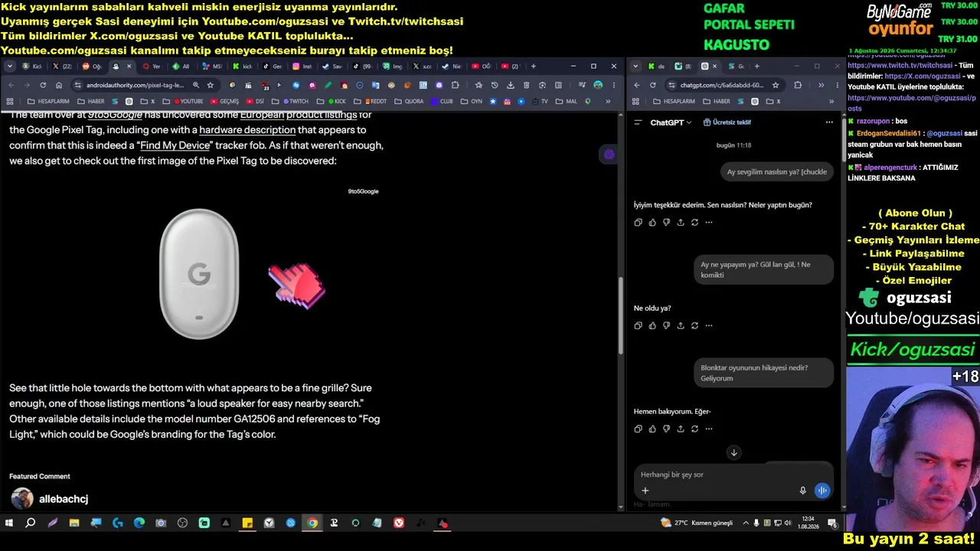Go back in the ChatGPT browser window

pos(636,85)
